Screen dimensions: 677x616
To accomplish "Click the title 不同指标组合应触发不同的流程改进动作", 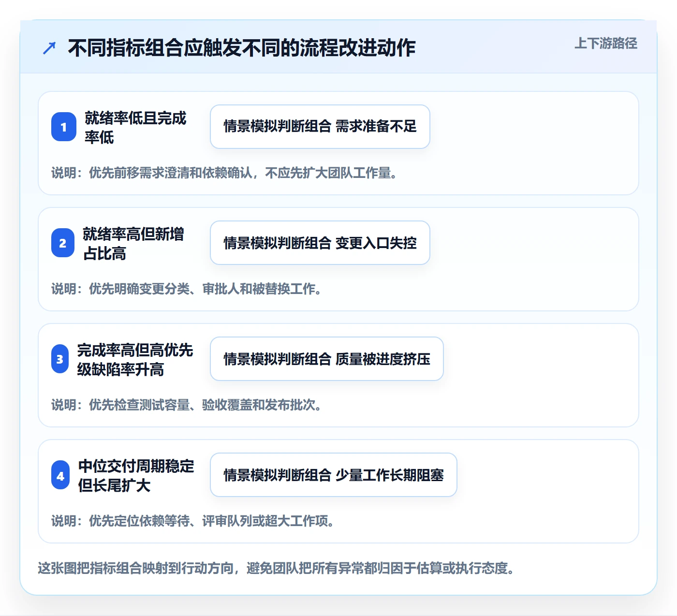I will [x=242, y=48].
